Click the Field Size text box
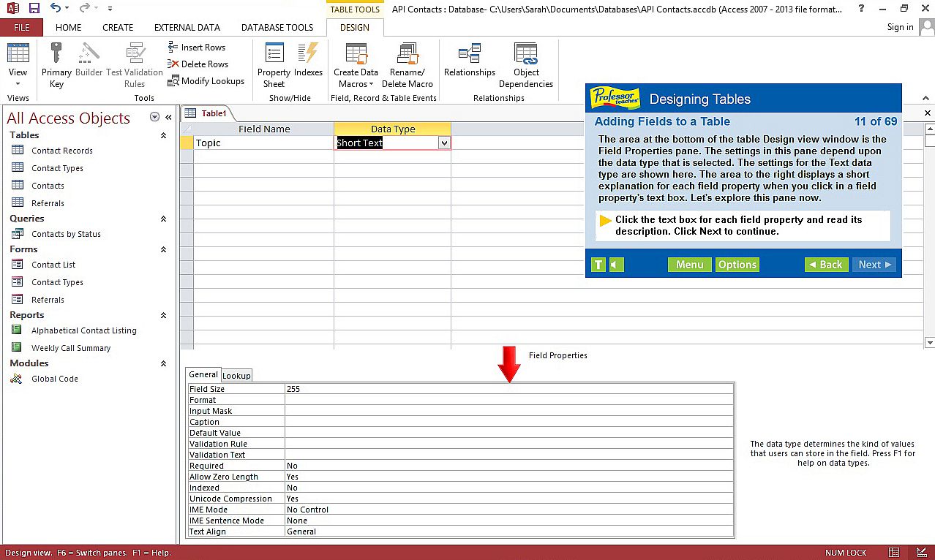935x560 pixels. [509, 389]
